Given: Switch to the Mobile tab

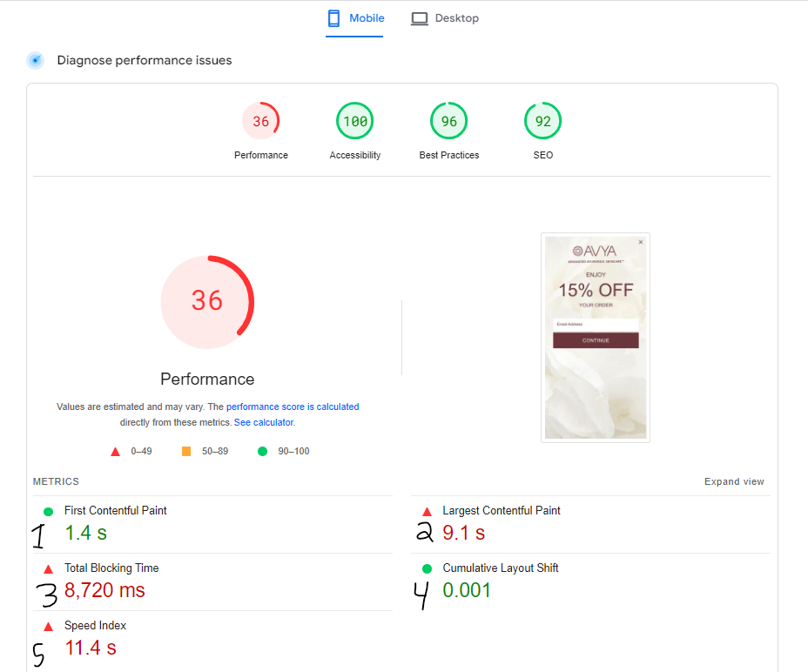Looking at the screenshot, I should click(x=355, y=18).
